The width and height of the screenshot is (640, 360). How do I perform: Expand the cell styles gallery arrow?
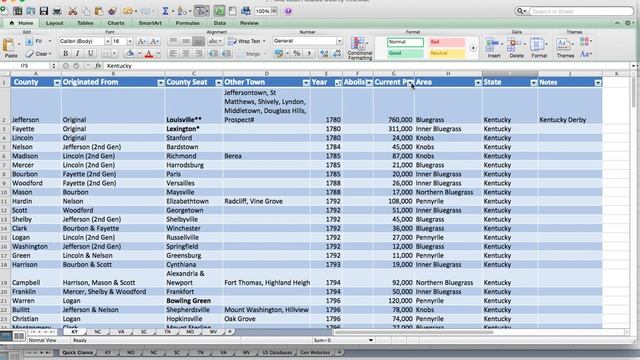(473, 48)
